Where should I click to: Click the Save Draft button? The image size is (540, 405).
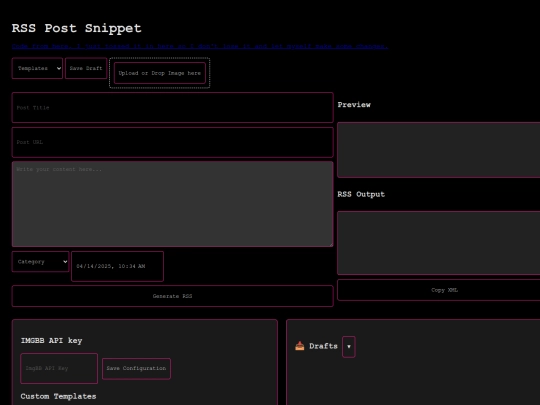[x=86, y=69]
